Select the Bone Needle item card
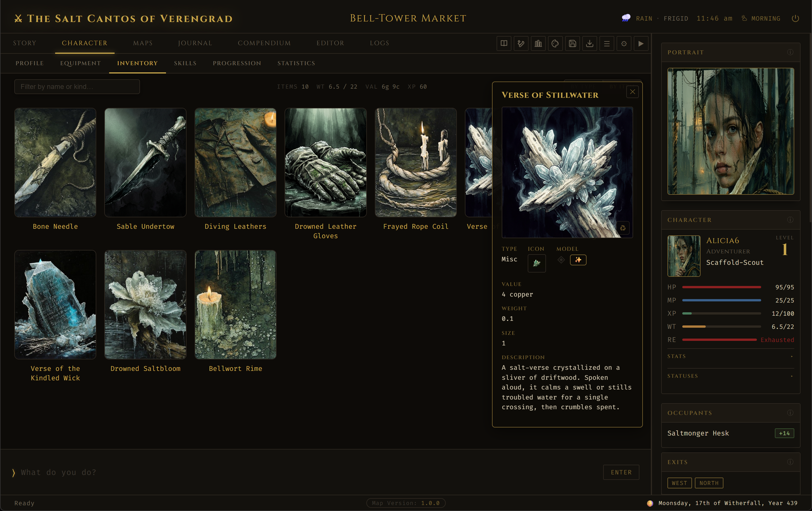Viewport: 812px width, 511px height. pyautogui.click(x=55, y=170)
